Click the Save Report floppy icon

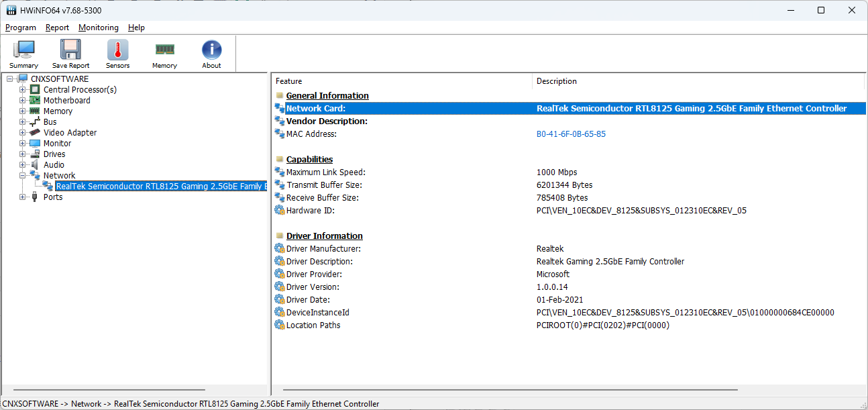coord(70,50)
